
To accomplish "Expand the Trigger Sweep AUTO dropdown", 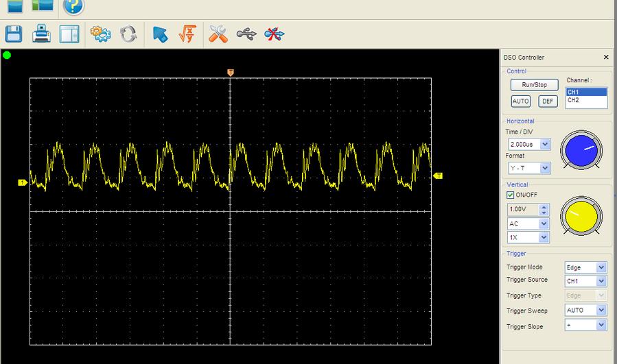I will click(601, 311).
